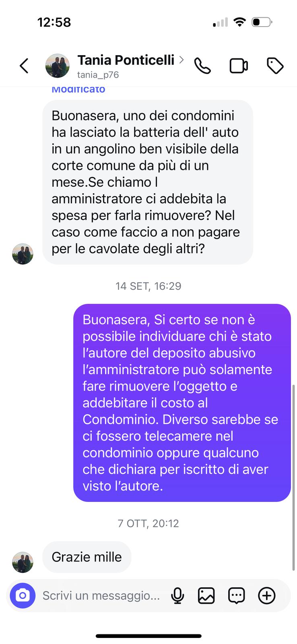Image resolution: width=297 pixels, height=644 pixels.
Task: Focus the Scrivi un messaggio field
Action: point(101,595)
